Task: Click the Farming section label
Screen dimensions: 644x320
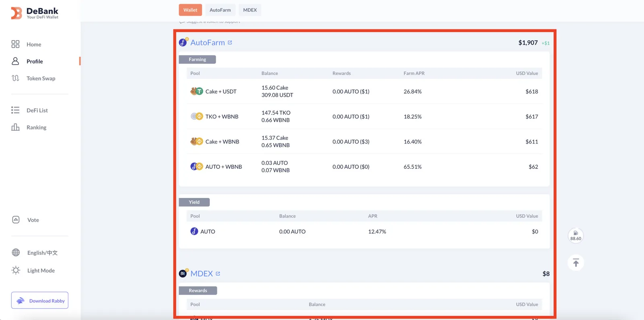Action: pyautogui.click(x=197, y=59)
